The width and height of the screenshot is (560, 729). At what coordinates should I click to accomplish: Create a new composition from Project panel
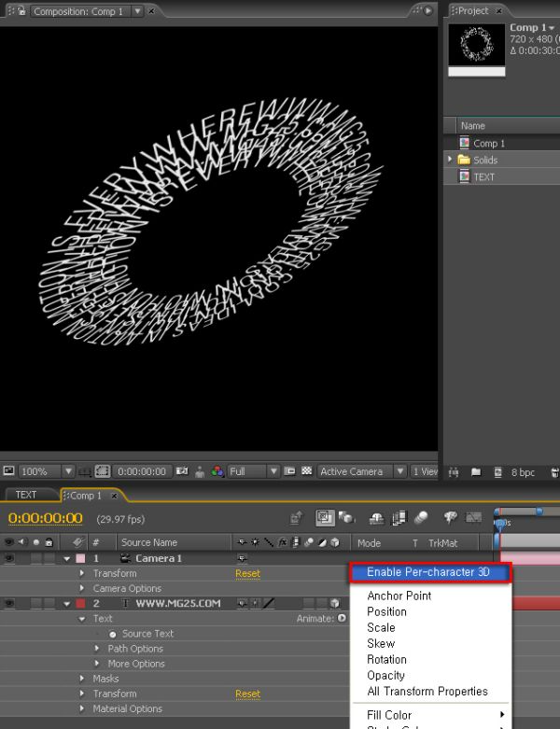point(497,472)
